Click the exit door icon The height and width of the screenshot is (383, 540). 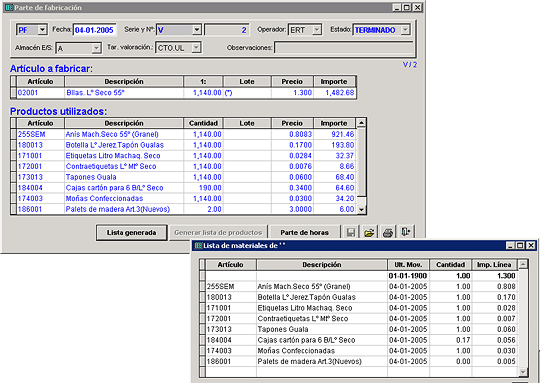[x=406, y=232]
